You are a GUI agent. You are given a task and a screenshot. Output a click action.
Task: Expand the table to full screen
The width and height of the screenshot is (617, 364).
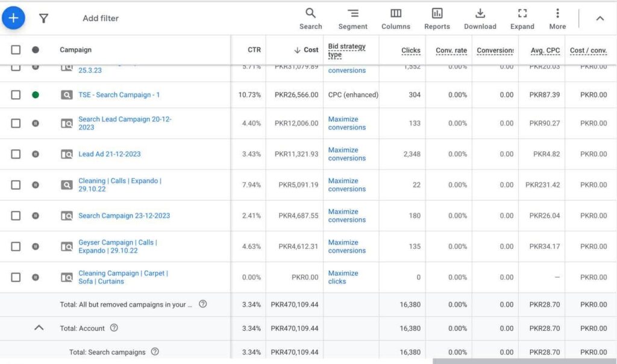[x=522, y=19]
